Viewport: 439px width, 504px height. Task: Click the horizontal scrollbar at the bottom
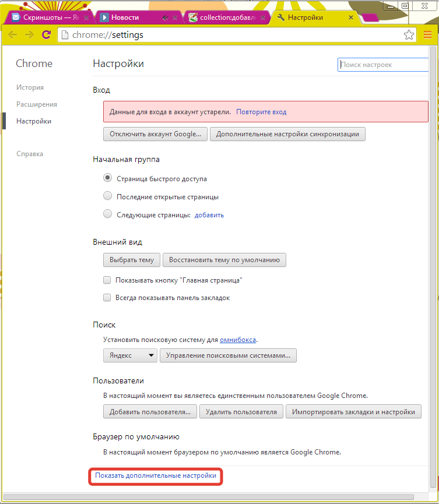point(208,497)
